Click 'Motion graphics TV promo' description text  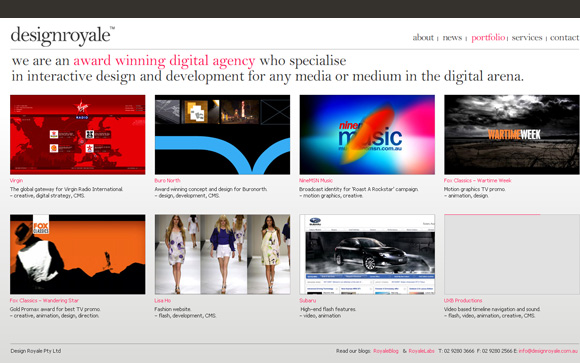475,189
